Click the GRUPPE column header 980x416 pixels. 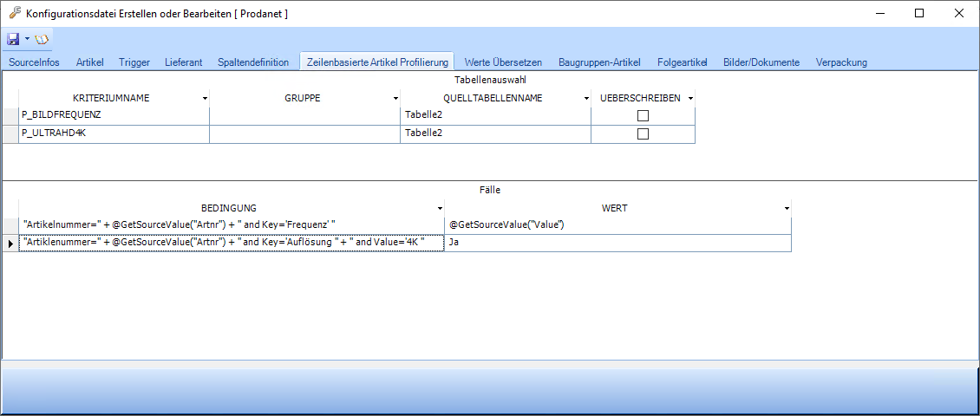(303, 98)
